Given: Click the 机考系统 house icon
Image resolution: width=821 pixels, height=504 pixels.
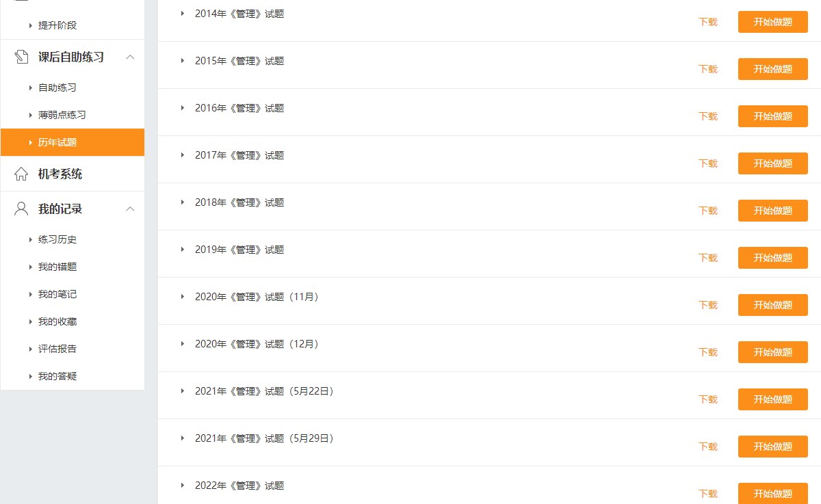Looking at the screenshot, I should [x=21, y=174].
